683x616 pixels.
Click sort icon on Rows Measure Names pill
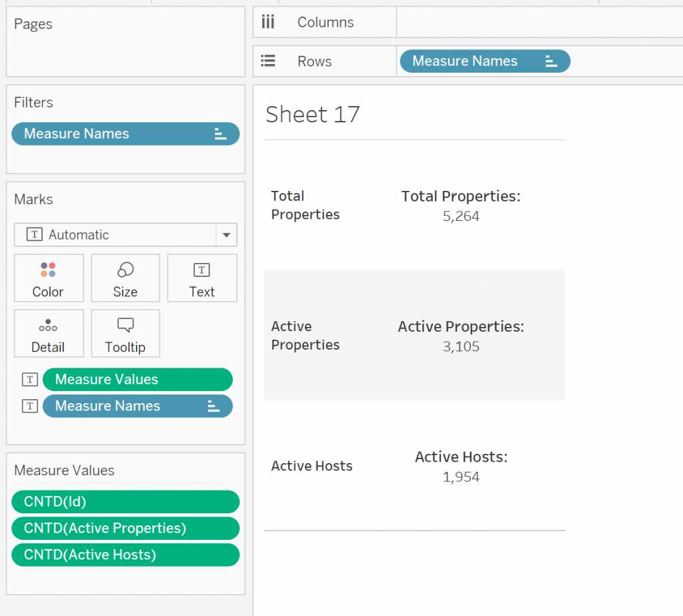[x=551, y=61]
